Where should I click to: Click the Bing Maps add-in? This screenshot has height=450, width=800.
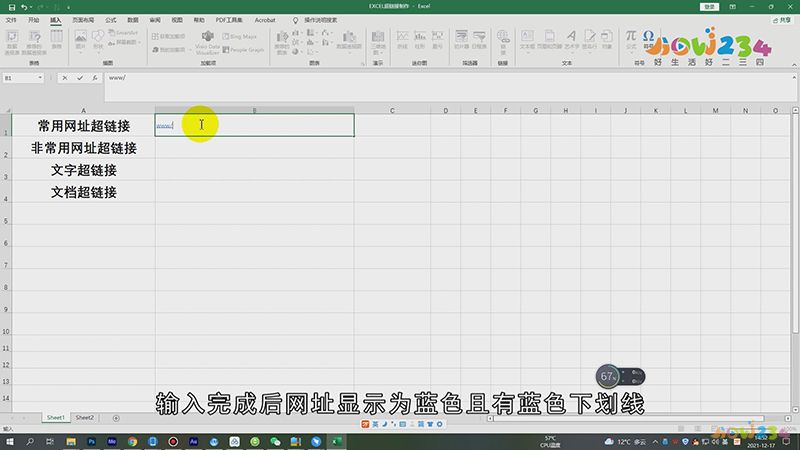coord(240,37)
